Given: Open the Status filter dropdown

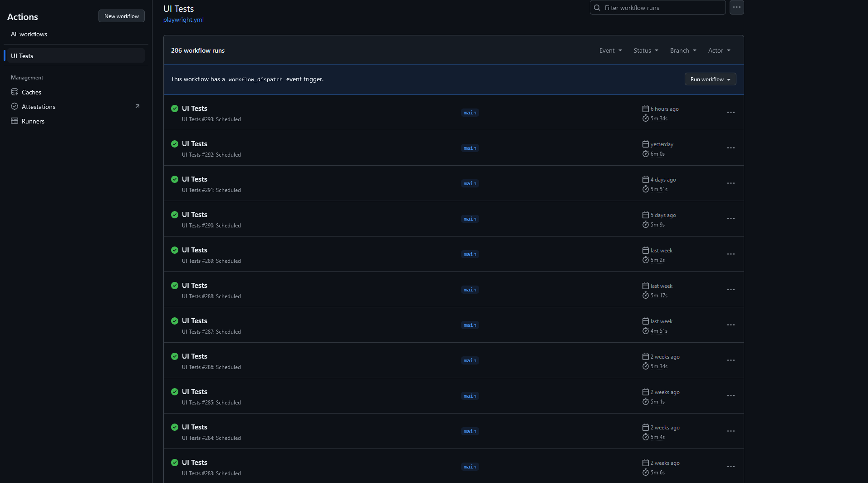Looking at the screenshot, I should click(646, 51).
